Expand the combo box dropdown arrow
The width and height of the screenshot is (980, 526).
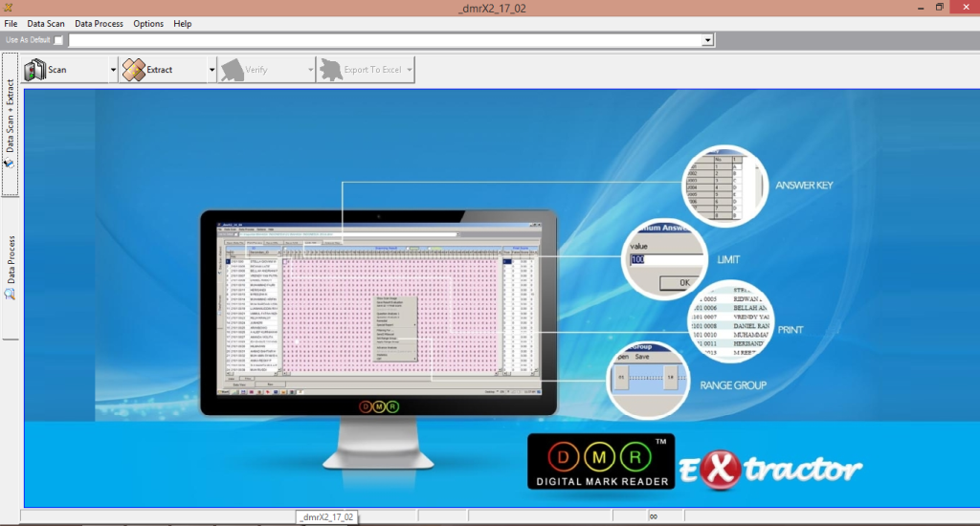click(x=707, y=40)
